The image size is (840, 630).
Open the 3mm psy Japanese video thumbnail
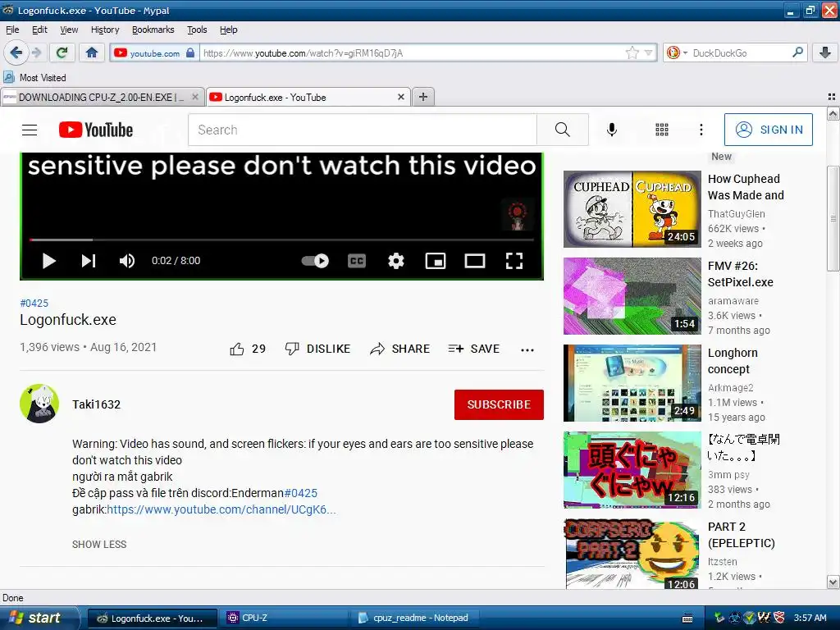pos(632,470)
